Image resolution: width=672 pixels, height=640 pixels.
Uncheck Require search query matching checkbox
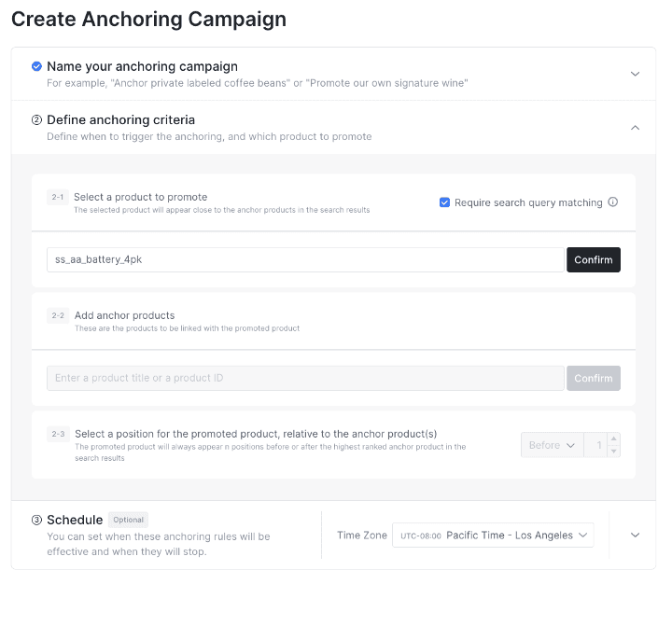[444, 202]
